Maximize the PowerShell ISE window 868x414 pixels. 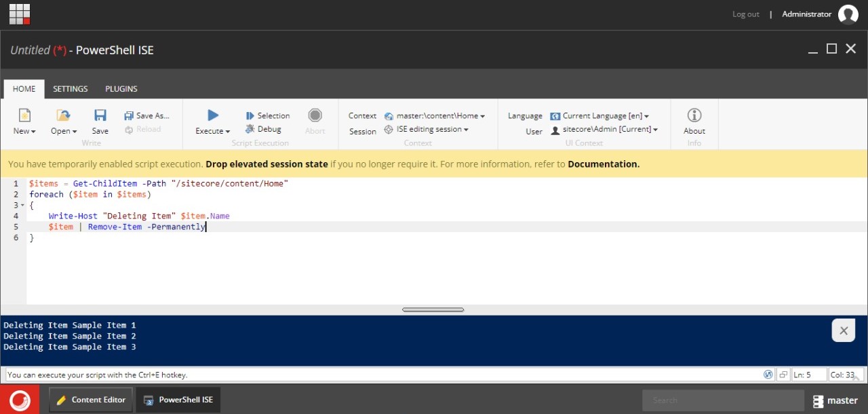pos(831,49)
